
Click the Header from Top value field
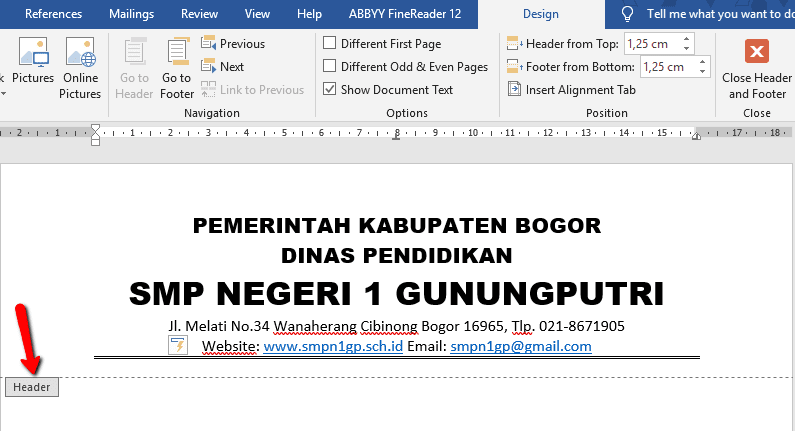(653, 44)
